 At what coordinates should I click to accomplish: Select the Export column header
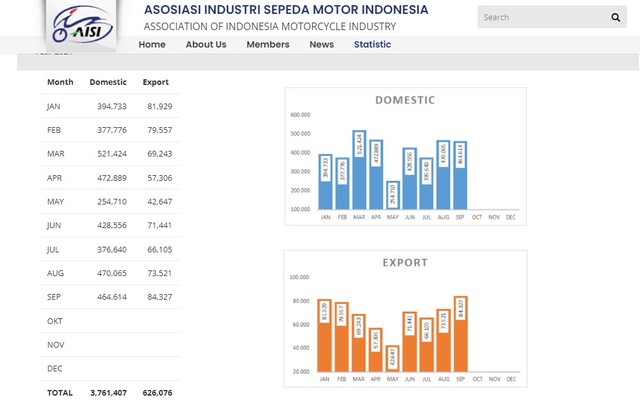[156, 82]
